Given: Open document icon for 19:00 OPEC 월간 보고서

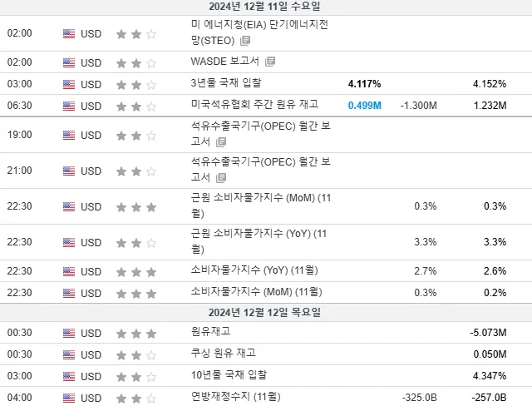Looking at the screenshot, I should coord(221,142).
